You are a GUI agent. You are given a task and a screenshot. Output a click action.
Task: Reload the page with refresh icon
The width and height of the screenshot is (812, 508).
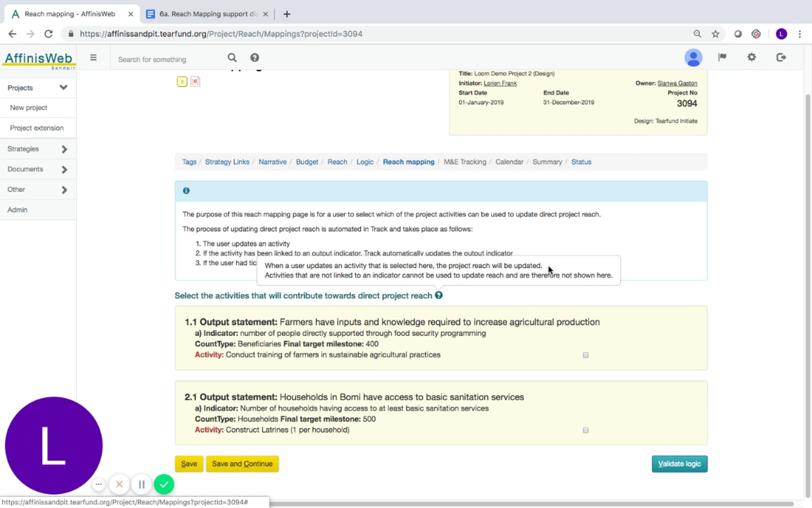point(48,34)
